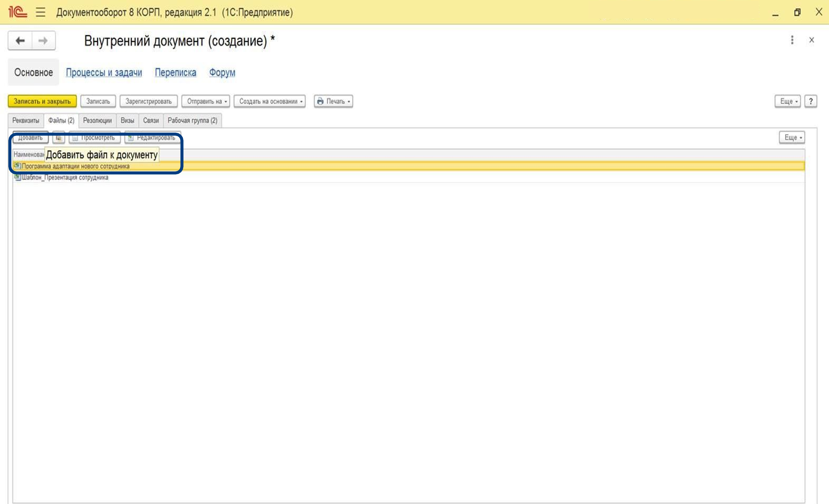Open the Рабочая группа (2) tab
The image size is (829, 504).
[x=192, y=120]
